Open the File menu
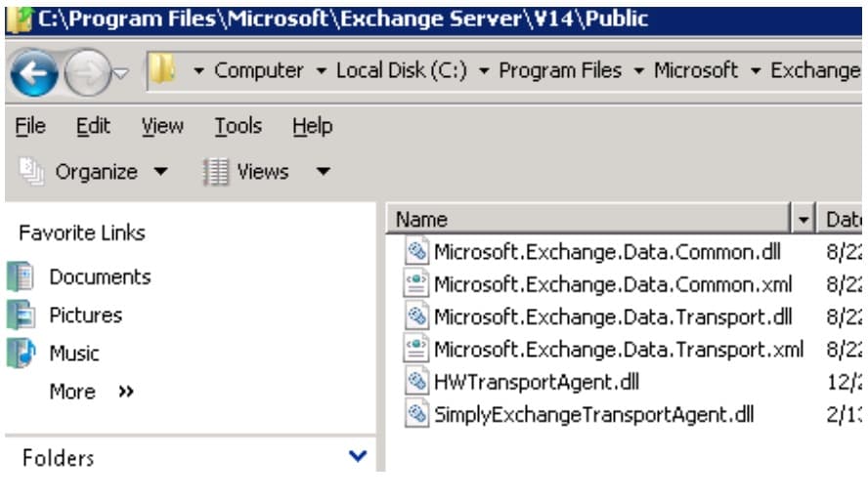 30,126
